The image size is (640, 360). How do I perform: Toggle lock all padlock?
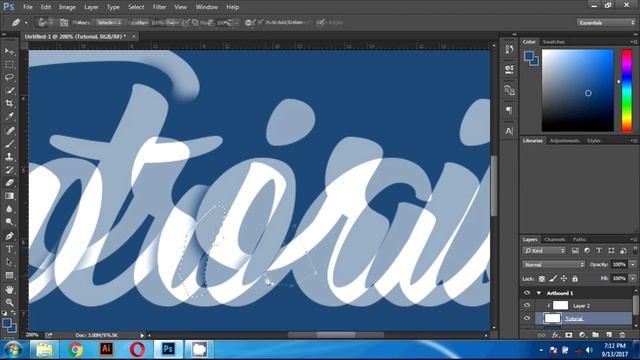[x=575, y=279]
